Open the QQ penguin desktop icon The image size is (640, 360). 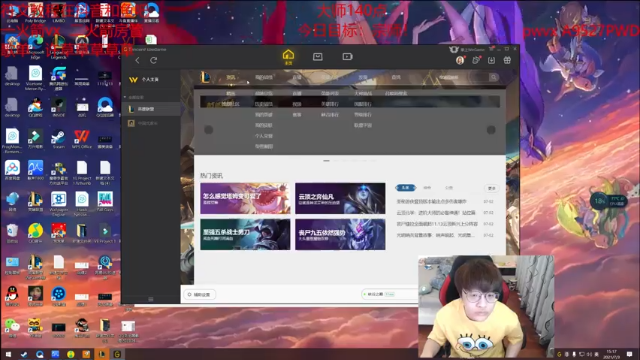point(12,296)
